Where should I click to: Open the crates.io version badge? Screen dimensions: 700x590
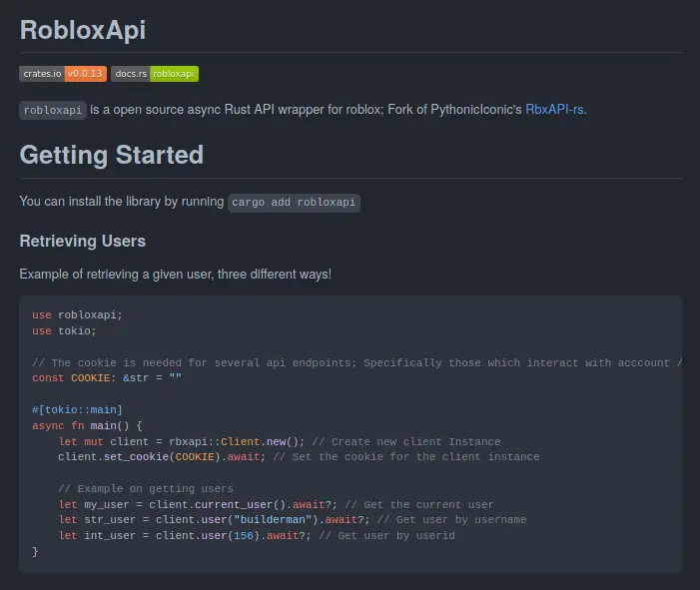63,73
